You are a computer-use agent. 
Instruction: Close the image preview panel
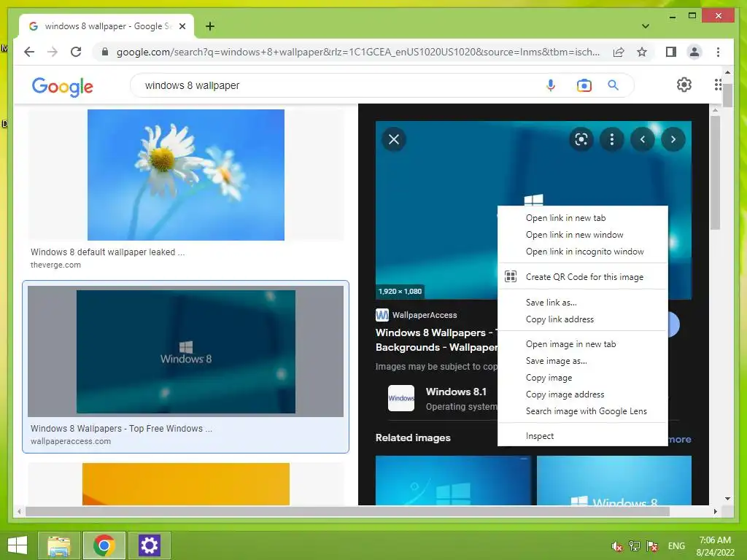pyautogui.click(x=394, y=139)
